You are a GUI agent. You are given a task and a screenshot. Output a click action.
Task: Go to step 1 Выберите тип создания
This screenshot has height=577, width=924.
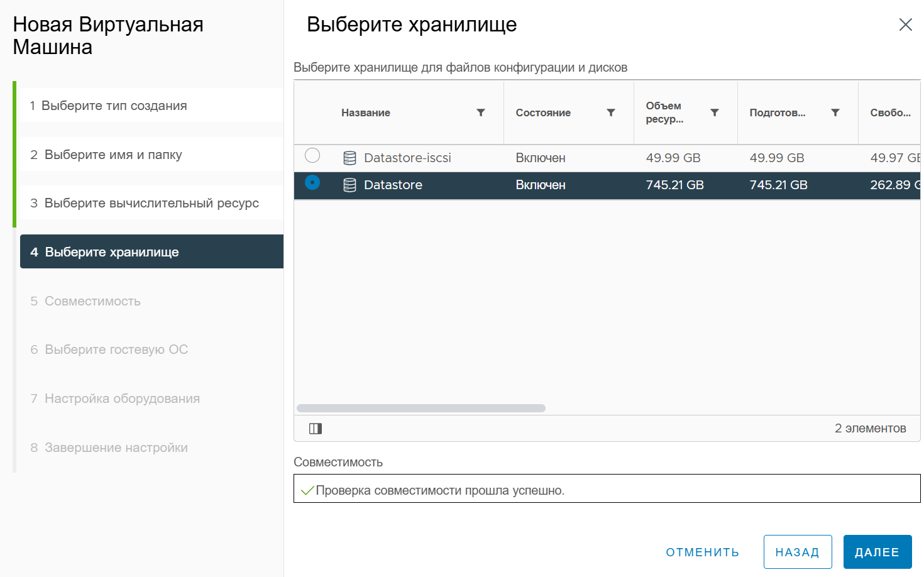[x=151, y=106]
